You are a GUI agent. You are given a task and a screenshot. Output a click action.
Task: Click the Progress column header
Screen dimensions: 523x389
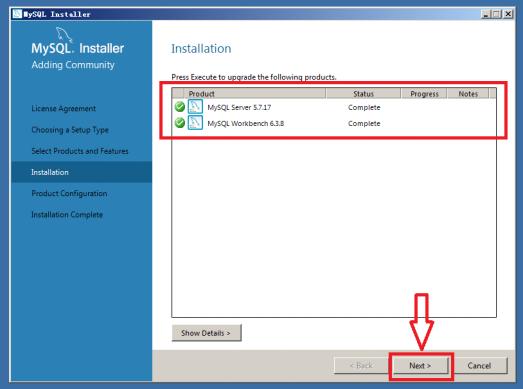coord(424,94)
